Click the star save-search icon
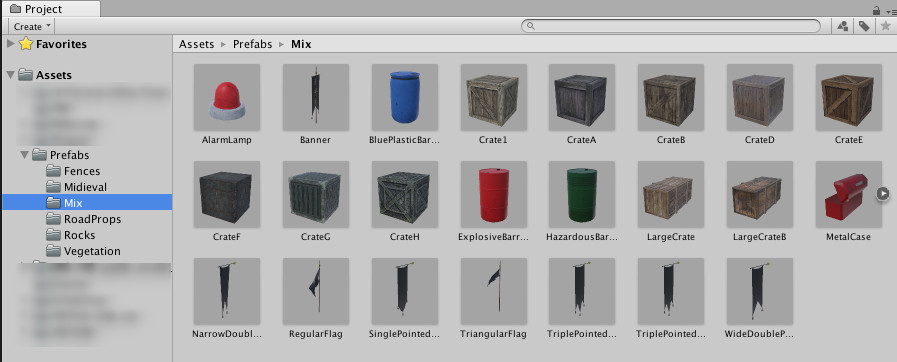The height and width of the screenshot is (362, 897). pos(885,26)
